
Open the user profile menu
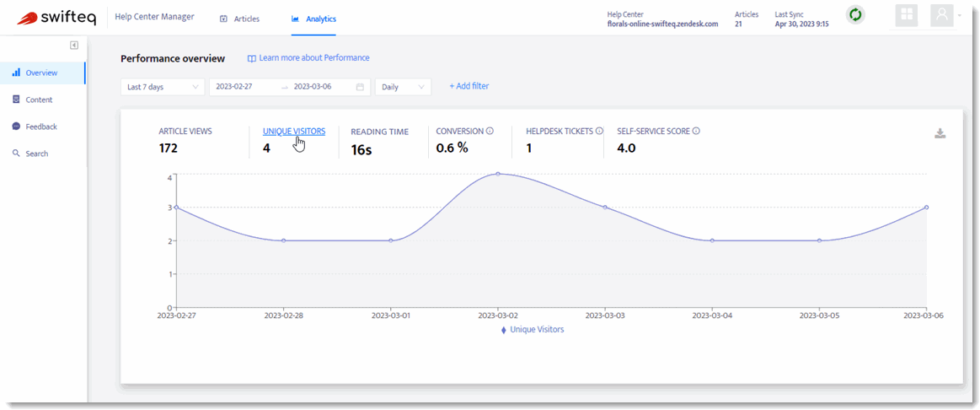941,15
